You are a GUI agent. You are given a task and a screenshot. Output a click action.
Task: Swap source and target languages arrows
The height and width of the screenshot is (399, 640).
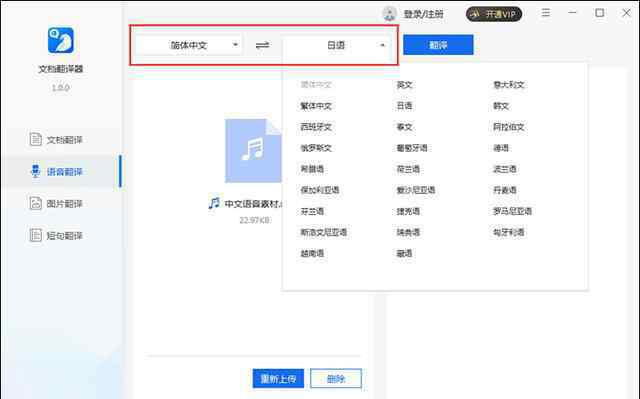pos(262,45)
